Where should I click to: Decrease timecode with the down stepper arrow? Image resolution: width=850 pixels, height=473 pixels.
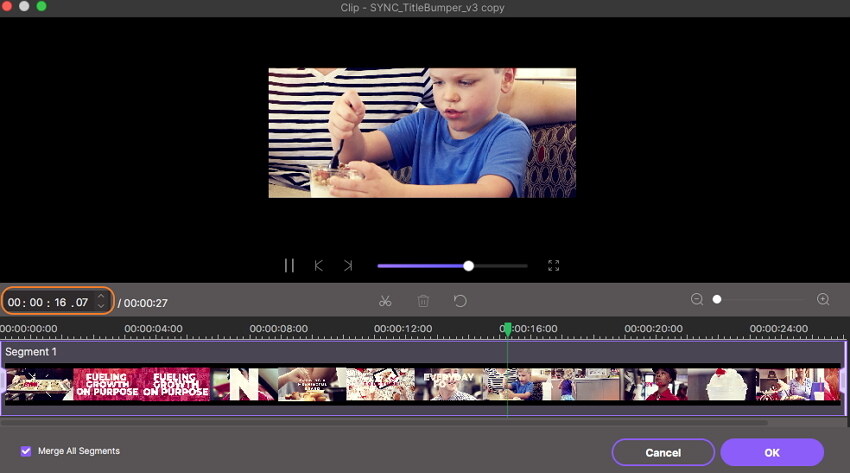point(100,306)
